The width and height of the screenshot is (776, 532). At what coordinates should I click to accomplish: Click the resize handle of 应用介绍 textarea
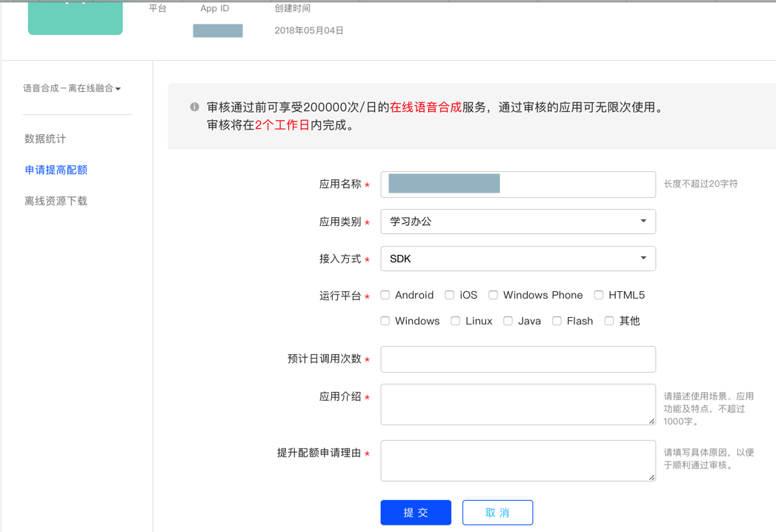click(x=651, y=421)
